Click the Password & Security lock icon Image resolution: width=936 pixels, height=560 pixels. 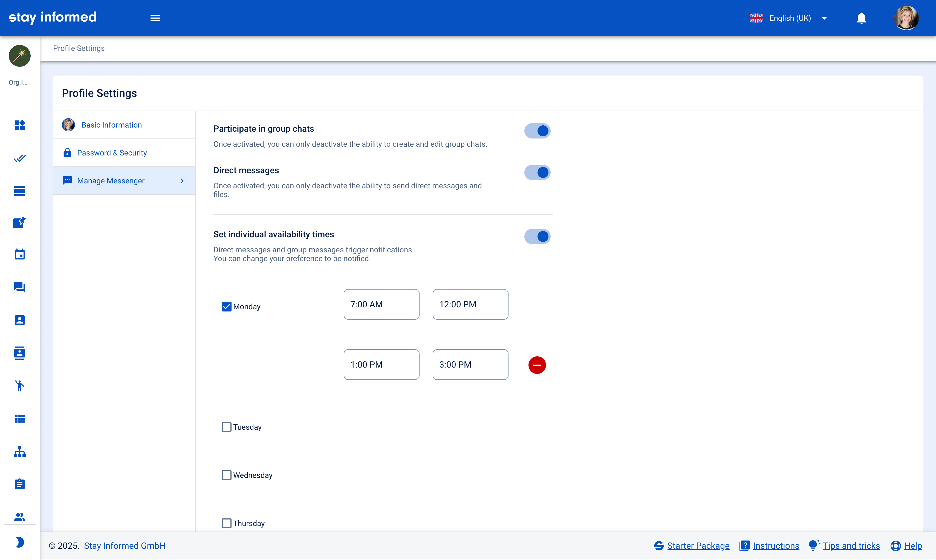click(67, 152)
